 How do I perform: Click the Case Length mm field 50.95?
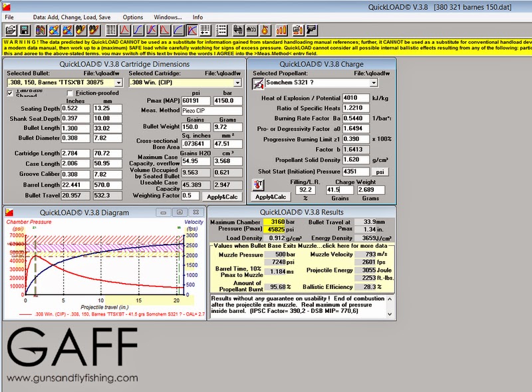click(108, 164)
